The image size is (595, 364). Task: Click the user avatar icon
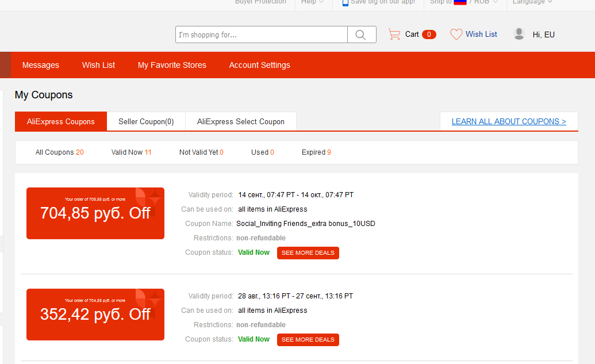(x=519, y=34)
